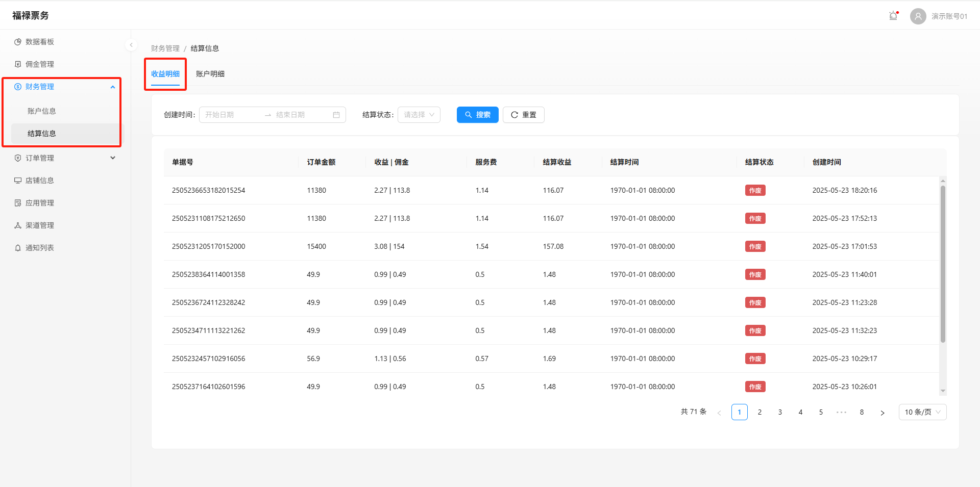980x487 pixels.
Task: Open 应用管理 in sidebar
Action: click(x=40, y=203)
